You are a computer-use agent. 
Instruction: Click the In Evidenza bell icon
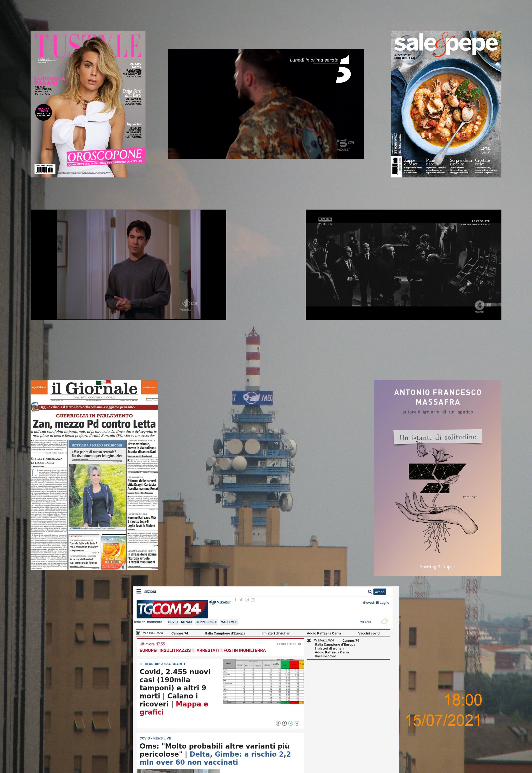[x=138, y=633]
